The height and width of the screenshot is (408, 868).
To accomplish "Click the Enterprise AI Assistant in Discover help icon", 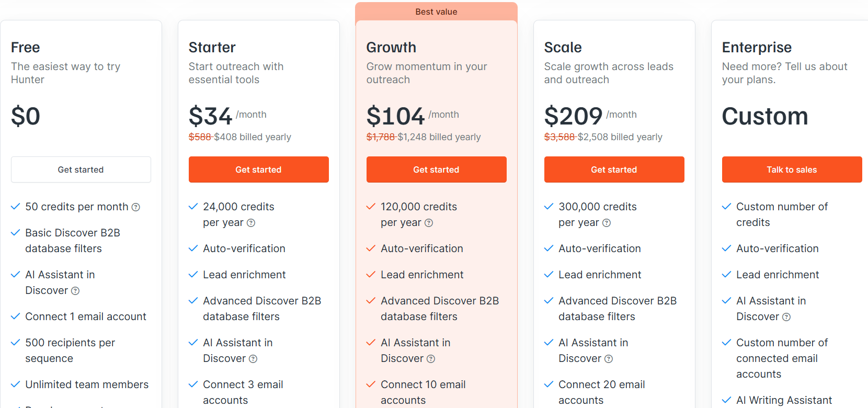I will [786, 316].
